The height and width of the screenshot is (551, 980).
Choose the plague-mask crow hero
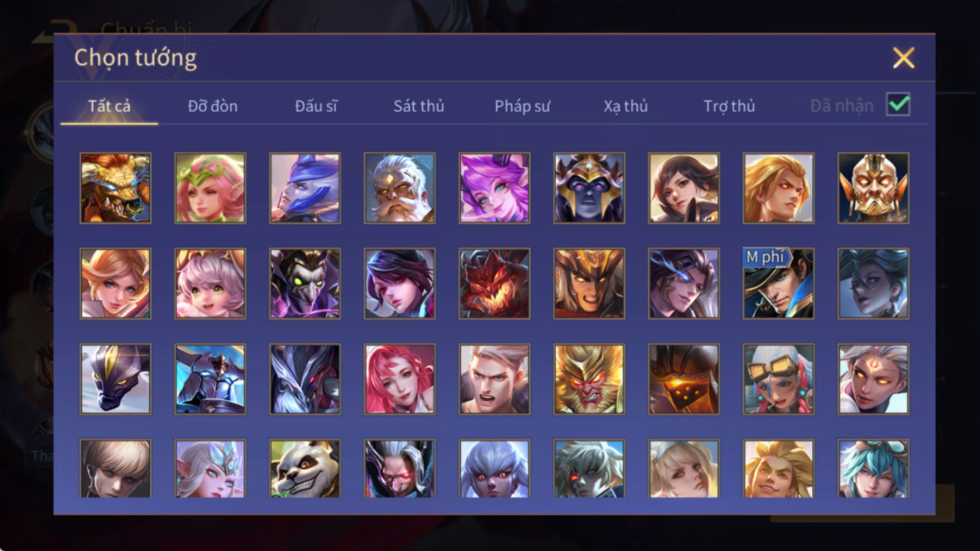coord(305,284)
